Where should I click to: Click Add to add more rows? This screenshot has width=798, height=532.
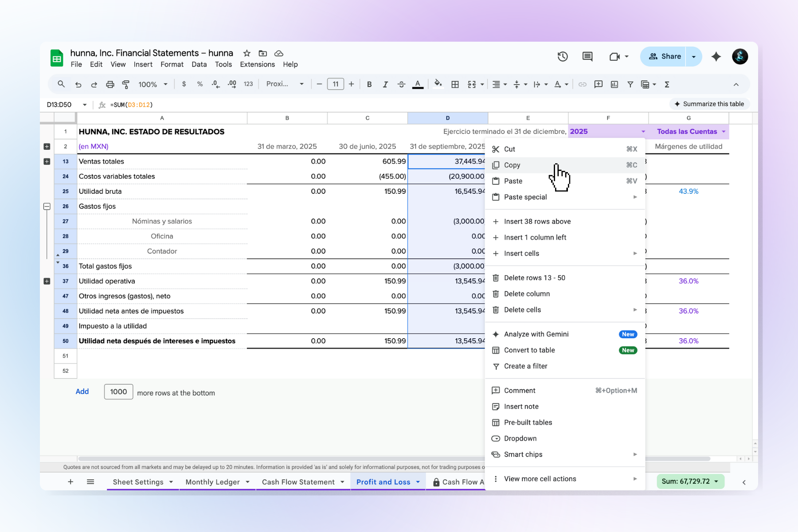[82, 391]
